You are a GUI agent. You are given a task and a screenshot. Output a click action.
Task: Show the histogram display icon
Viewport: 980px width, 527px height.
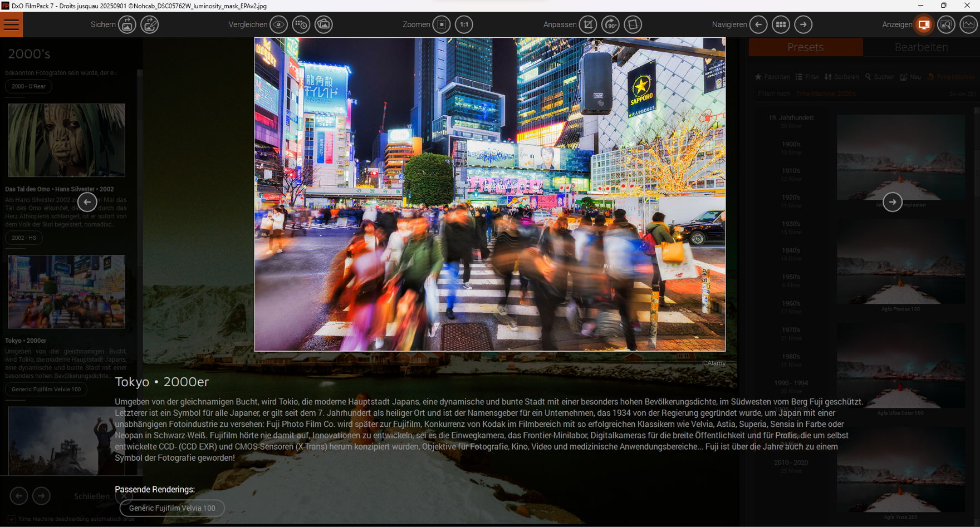[x=968, y=24]
